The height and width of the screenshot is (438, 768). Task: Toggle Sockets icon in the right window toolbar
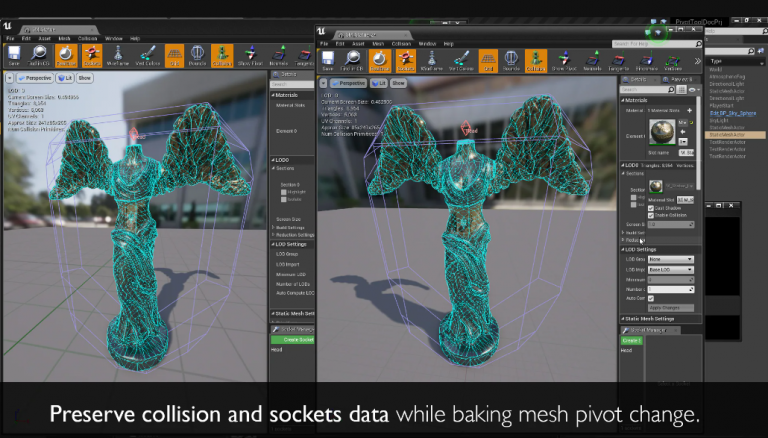click(406, 61)
